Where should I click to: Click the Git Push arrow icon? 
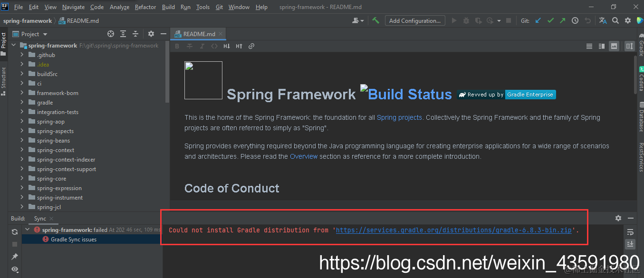(x=563, y=20)
